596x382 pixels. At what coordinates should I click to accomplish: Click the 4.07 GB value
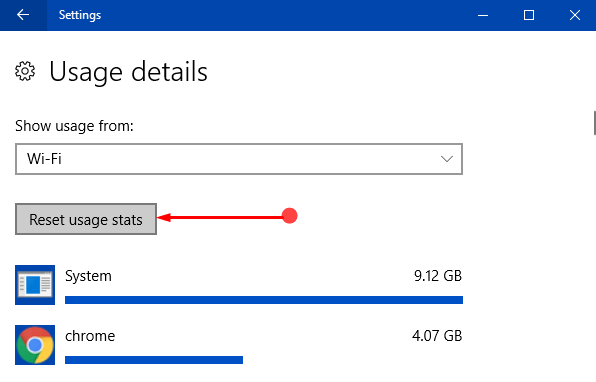tap(437, 336)
